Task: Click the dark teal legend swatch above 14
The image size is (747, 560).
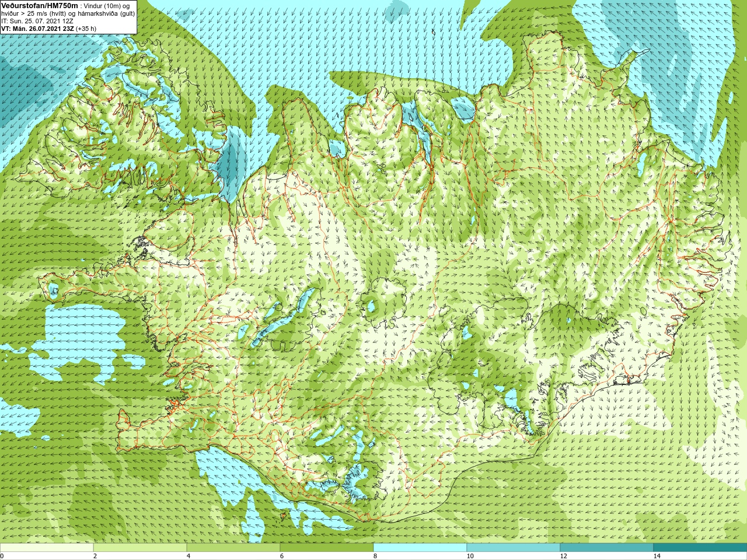Action: coord(700,548)
